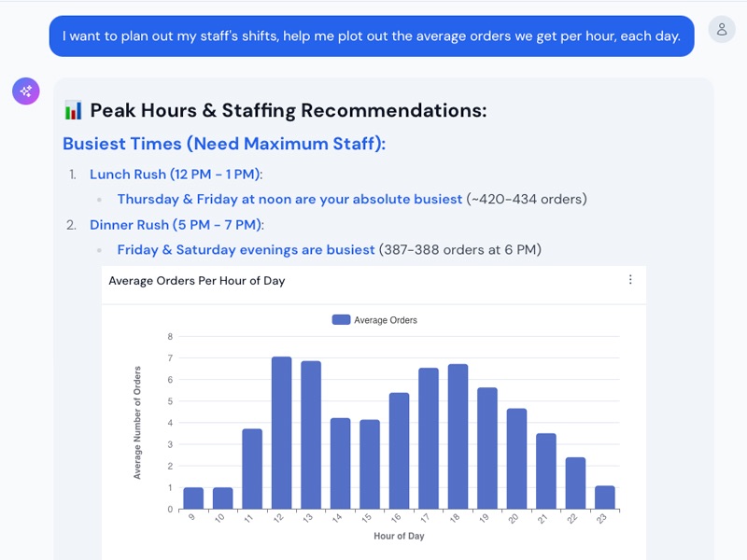747x560 pixels.
Task: Click the Friday & Saturday evenings link
Action: [246, 249]
